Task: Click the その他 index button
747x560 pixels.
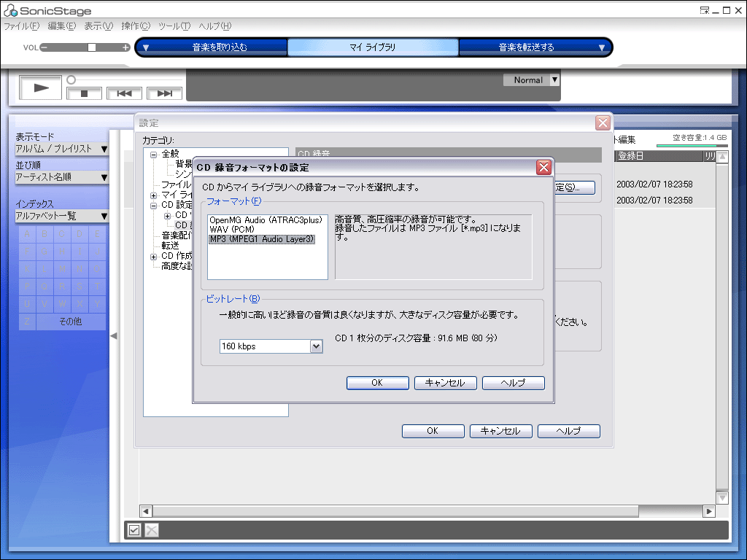Action: tap(71, 322)
